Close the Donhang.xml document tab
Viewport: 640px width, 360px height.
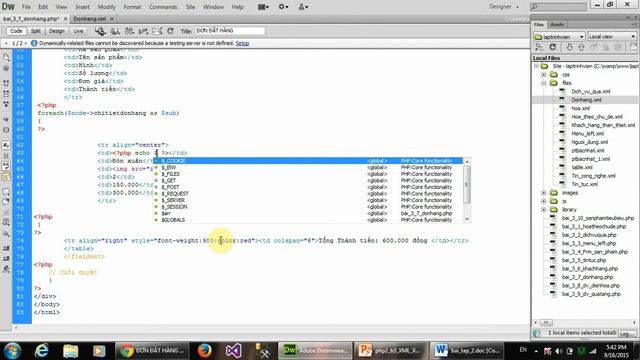112,19
